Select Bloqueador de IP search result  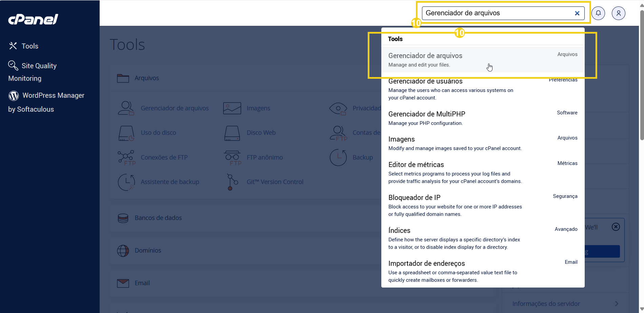point(483,205)
